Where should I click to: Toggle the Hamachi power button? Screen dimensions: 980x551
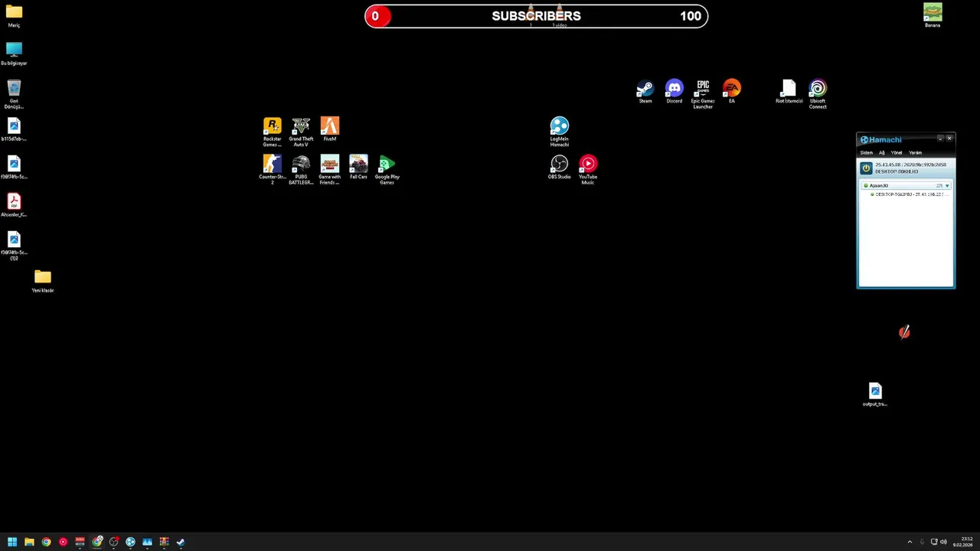[x=866, y=168]
